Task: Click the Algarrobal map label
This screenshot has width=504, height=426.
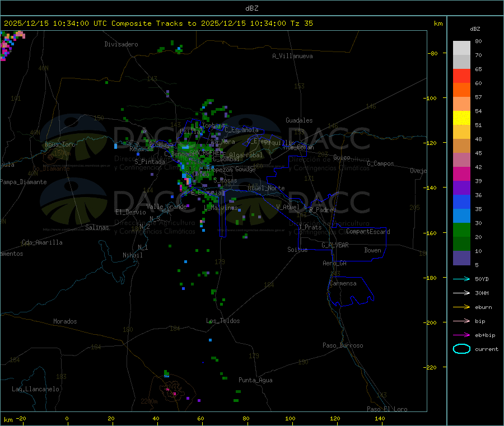Action: point(246,155)
